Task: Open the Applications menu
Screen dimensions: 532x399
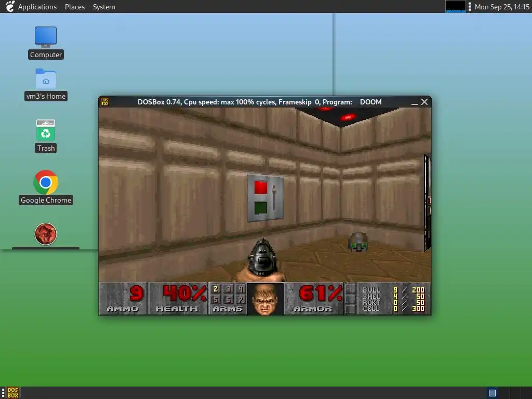Action: coord(37,7)
